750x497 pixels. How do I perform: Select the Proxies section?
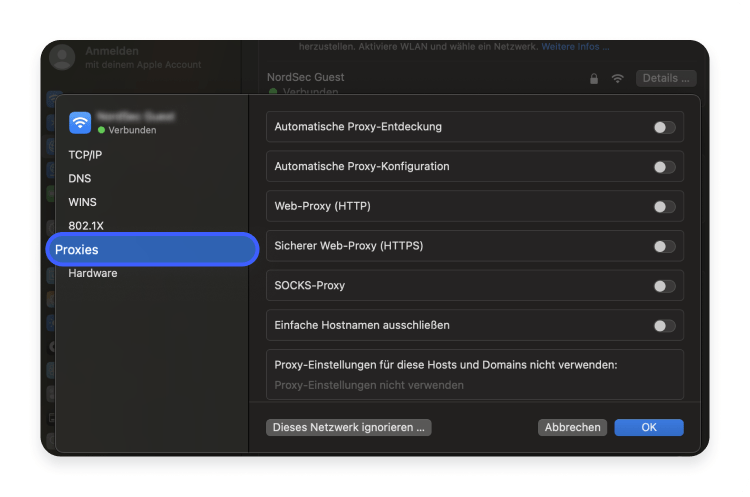(x=152, y=249)
